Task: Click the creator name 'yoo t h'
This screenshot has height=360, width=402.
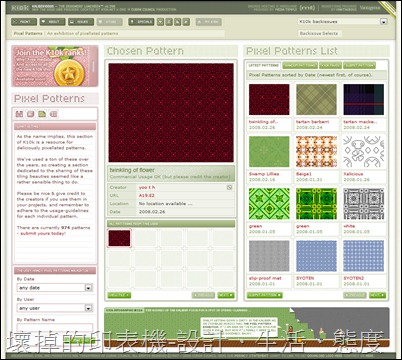Action: [x=147, y=187]
